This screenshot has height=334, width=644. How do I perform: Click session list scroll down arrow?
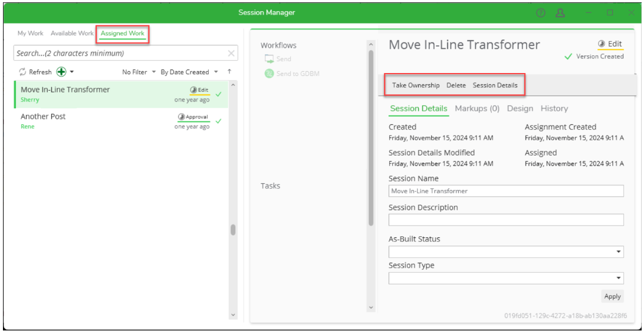(233, 315)
